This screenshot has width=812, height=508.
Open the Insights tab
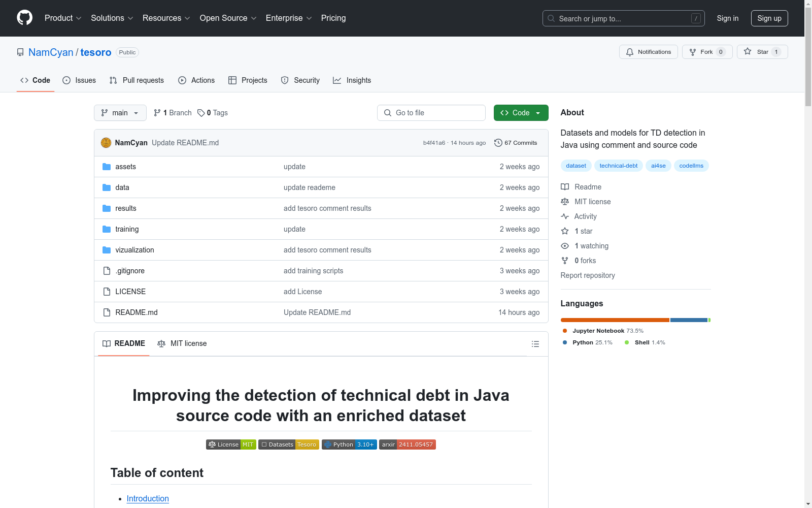[352, 80]
